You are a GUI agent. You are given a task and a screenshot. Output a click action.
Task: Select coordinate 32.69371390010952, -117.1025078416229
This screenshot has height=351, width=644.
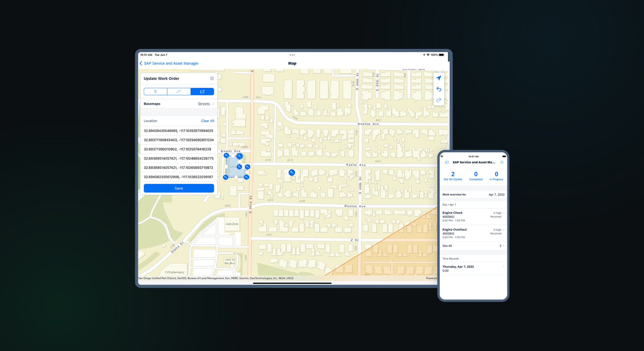click(179, 149)
